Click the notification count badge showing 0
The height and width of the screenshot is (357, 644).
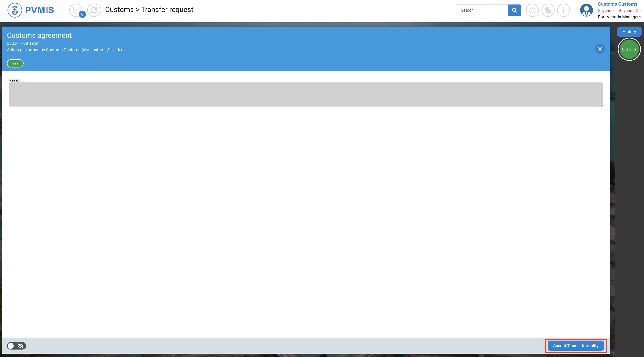pos(82,15)
